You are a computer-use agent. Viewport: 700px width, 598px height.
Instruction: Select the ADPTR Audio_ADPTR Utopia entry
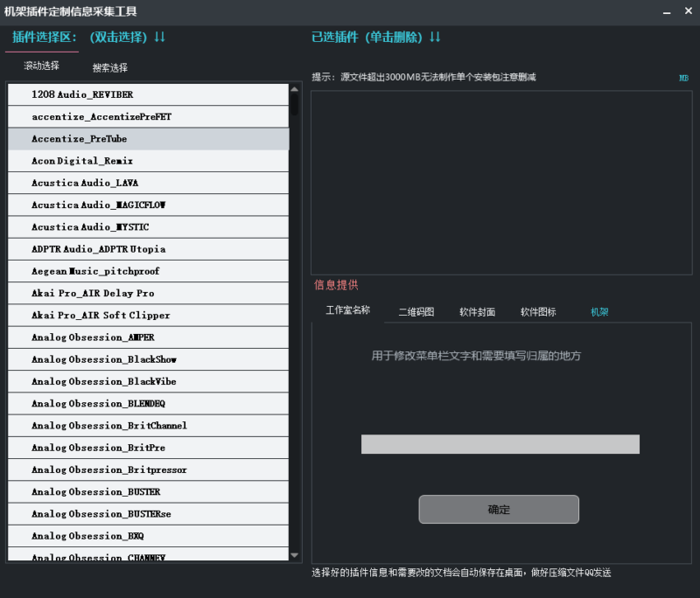coord(147,249)
